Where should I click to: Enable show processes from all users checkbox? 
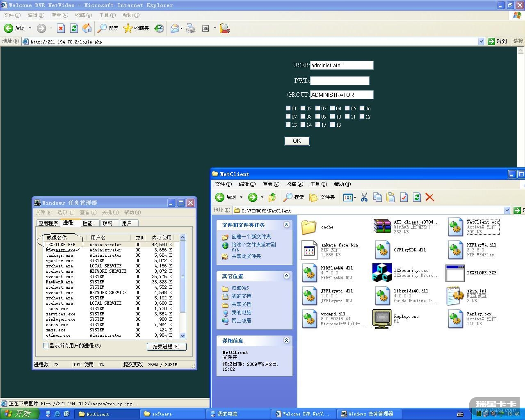tap(46, 346)
